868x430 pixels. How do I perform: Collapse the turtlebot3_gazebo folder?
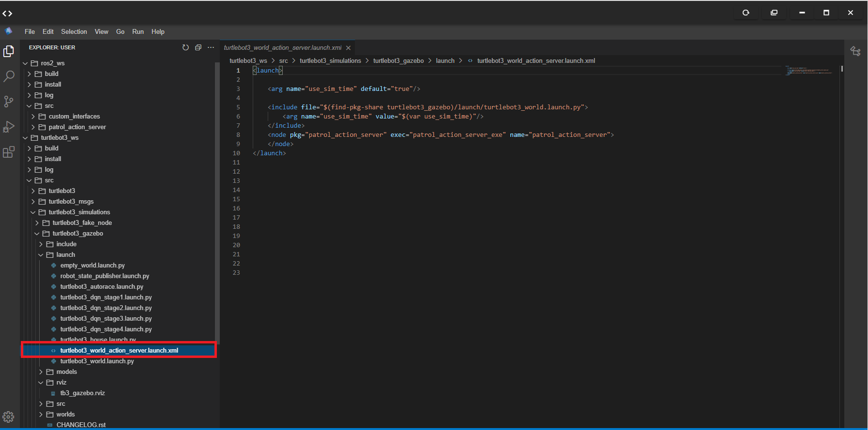pos(37,234)
